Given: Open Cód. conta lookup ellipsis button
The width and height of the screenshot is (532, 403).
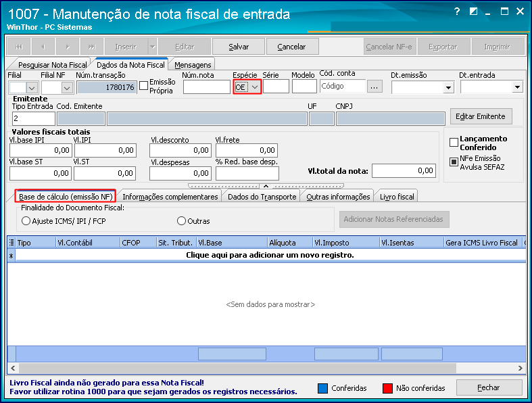Looking at the screenshot, I should (x=374, y=87).
